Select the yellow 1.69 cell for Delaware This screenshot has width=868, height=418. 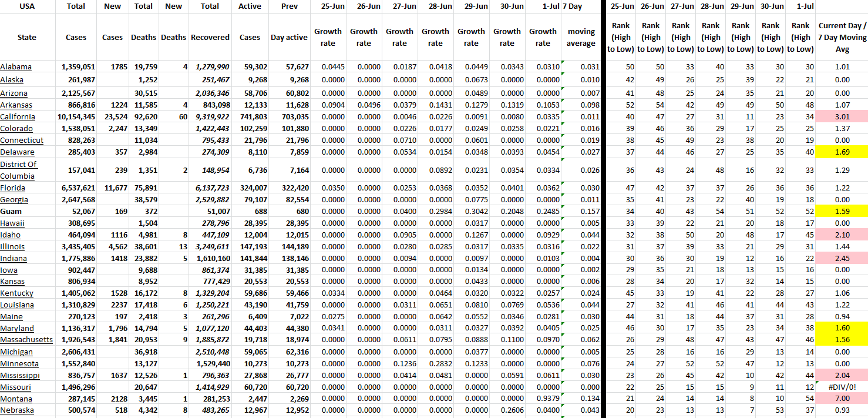pos(842,152)
